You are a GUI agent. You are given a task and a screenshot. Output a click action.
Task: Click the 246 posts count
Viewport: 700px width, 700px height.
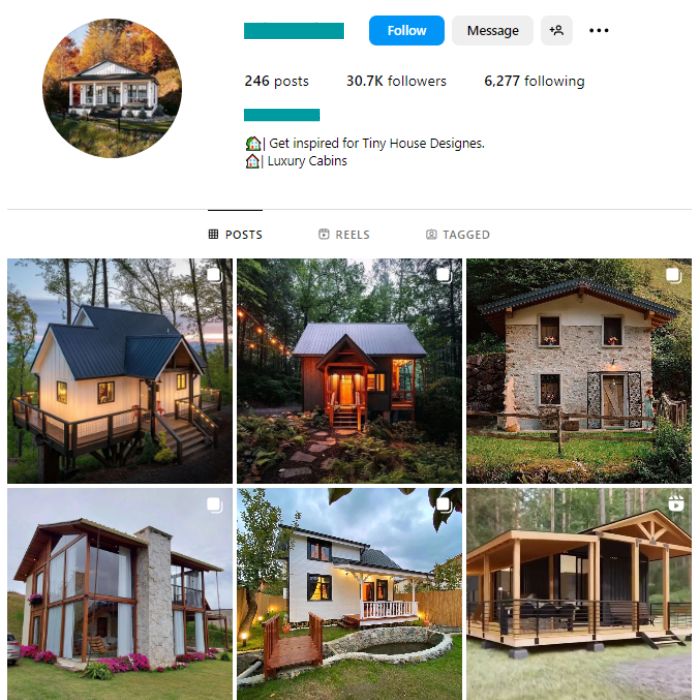(276, 81)
